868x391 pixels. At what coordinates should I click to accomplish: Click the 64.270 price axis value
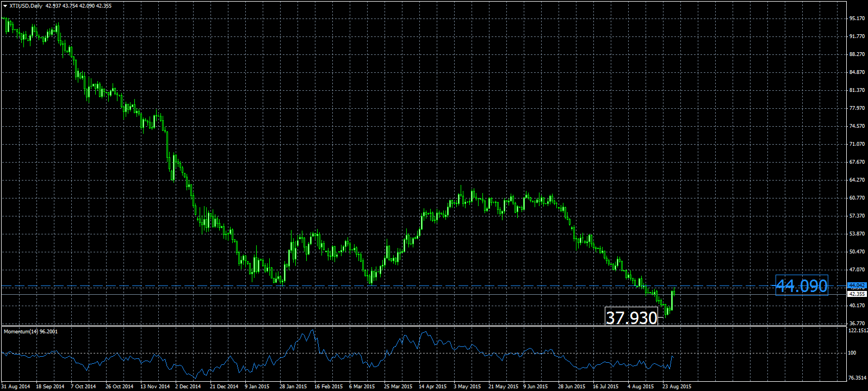(857, 180)
